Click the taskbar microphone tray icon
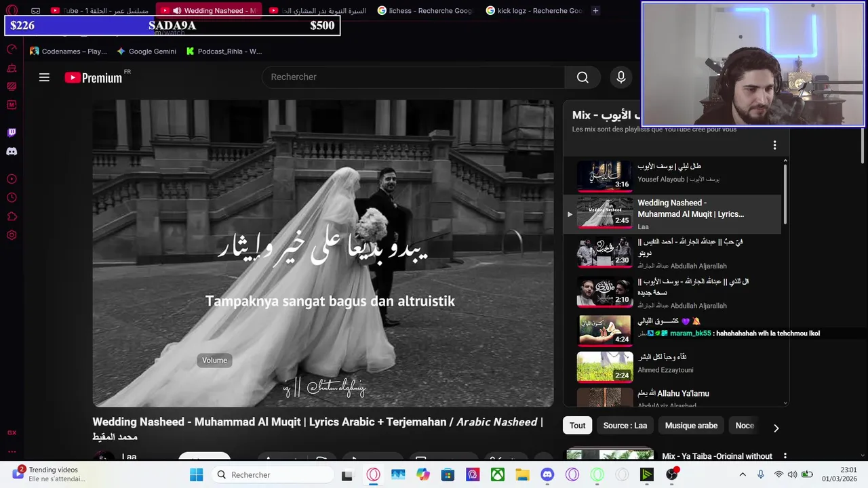Image resolution: width=868 pixels, height=488 pixels. (x=761, y=474)
